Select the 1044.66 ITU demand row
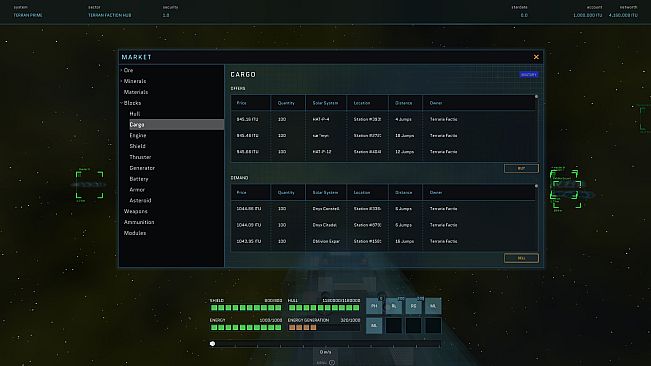The width and height of the screenshot is (651, 366). point(384,209)
